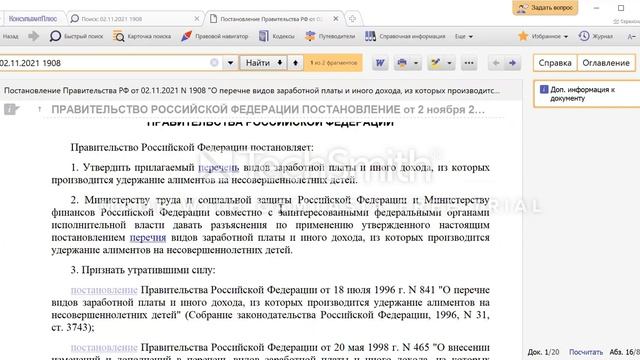Click heading 'ПРАВИТЕЛЬСТВО РОССИЙСКОЙ ФЕДЕРАЦИИ ПОСТАНОВЛЕНИЕ'
640x360 pixels.
point(268,109)
